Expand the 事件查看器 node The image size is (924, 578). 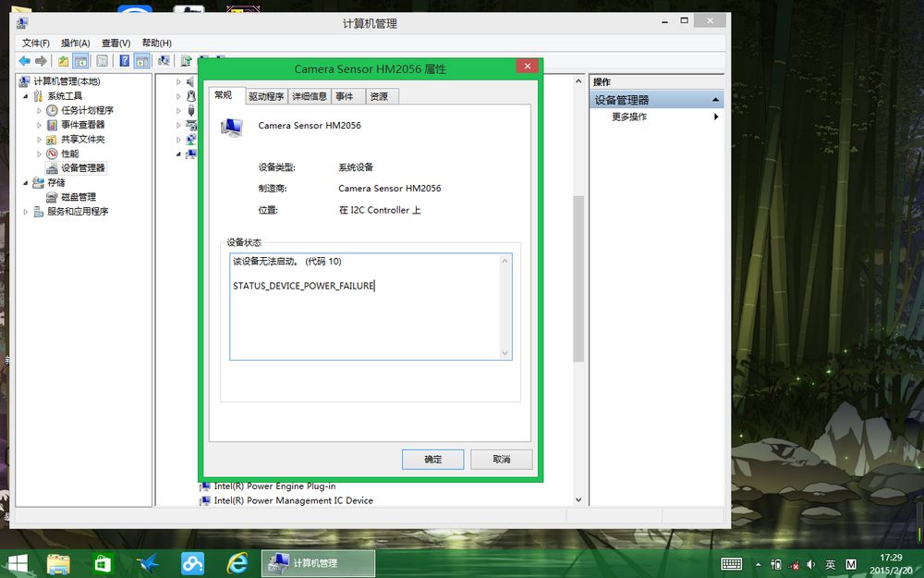click(x=40, y=125)
